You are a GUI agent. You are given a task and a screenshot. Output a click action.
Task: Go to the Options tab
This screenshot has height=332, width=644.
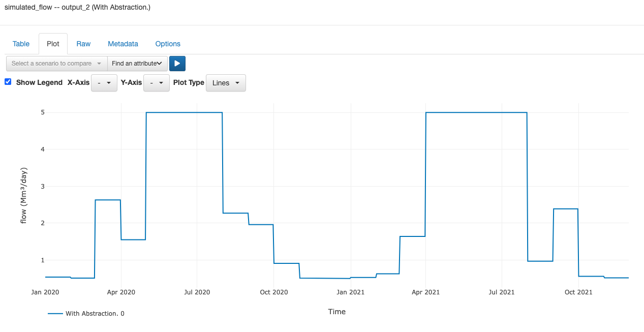(168, 44)
